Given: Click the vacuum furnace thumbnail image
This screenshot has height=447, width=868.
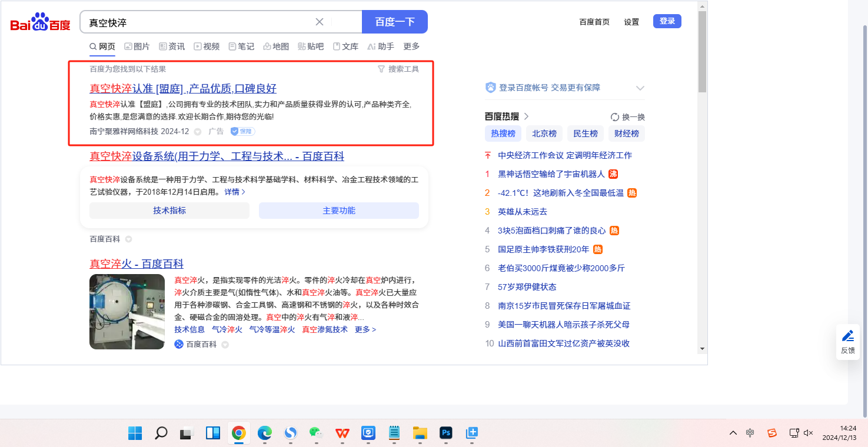Looking at the screenshot, I should 127,312.
